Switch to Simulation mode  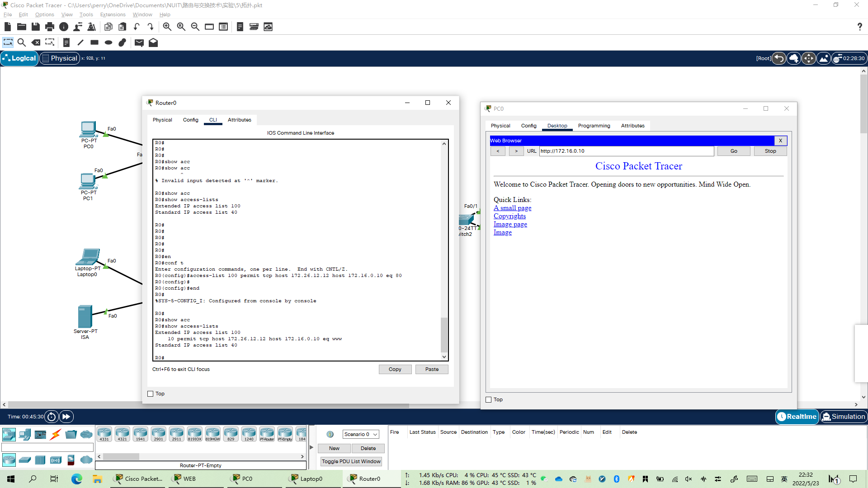pos(844,417)
